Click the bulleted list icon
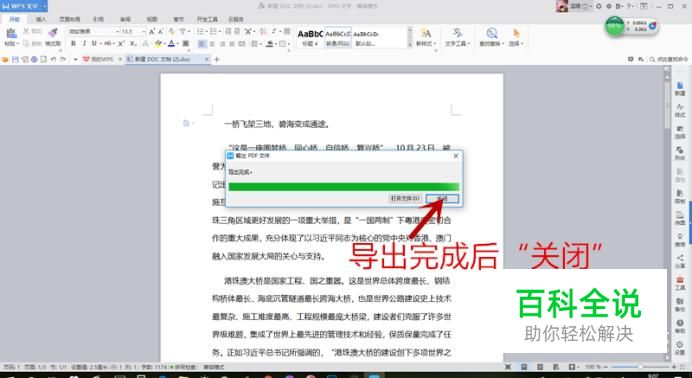Screen dimensions: 692x378 [200, 31]
